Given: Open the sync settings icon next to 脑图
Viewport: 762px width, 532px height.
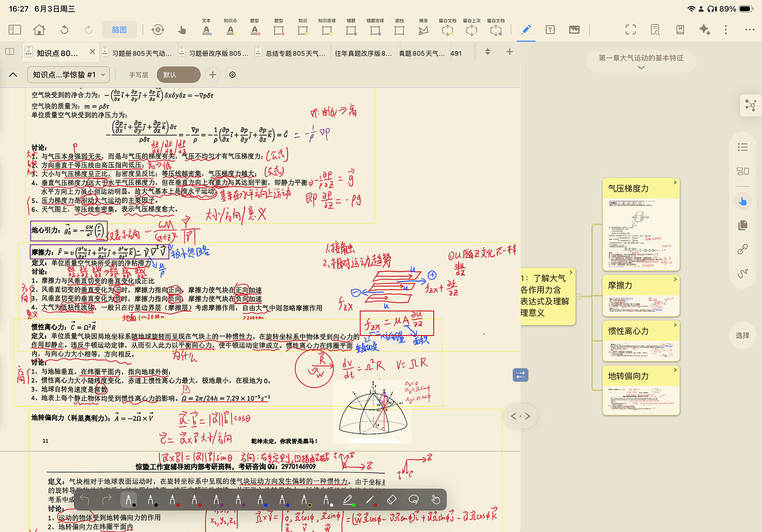Looking at the screenshot, I should [x=158, y=30].
